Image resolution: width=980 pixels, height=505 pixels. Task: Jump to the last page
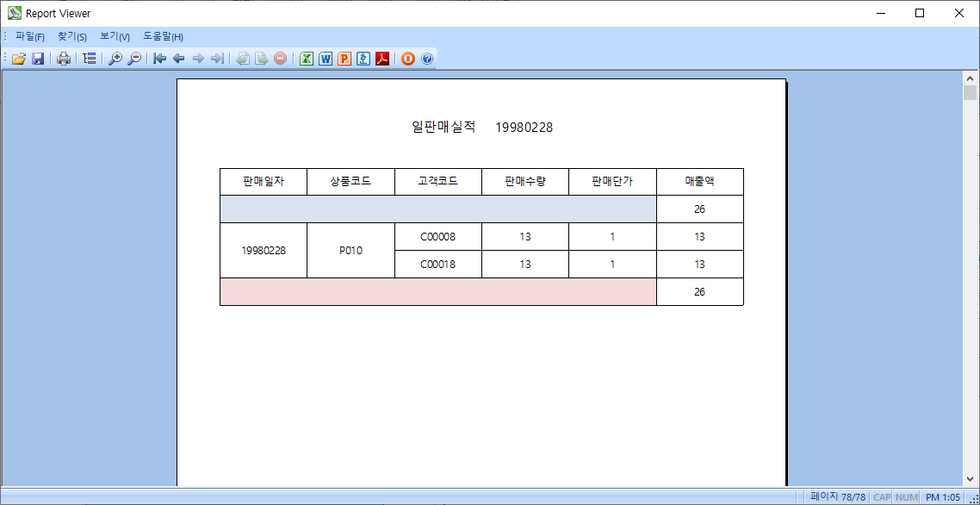click(218, 59)
